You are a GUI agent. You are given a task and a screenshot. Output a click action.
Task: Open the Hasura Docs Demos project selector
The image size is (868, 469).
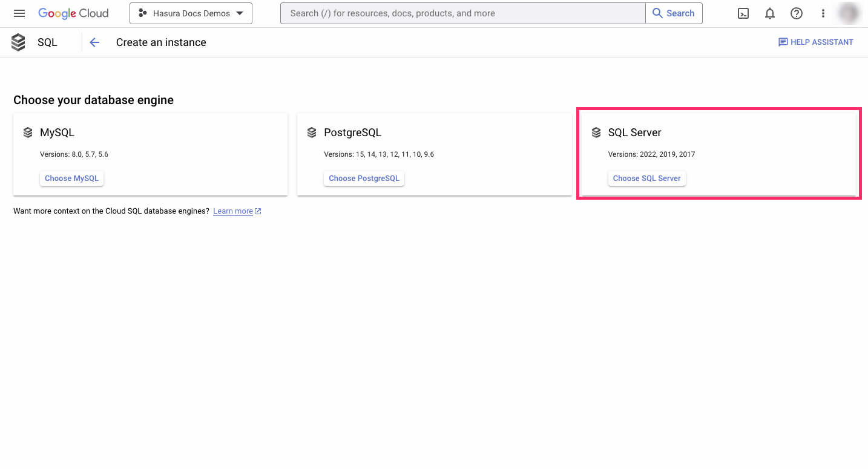coord(191,13)
